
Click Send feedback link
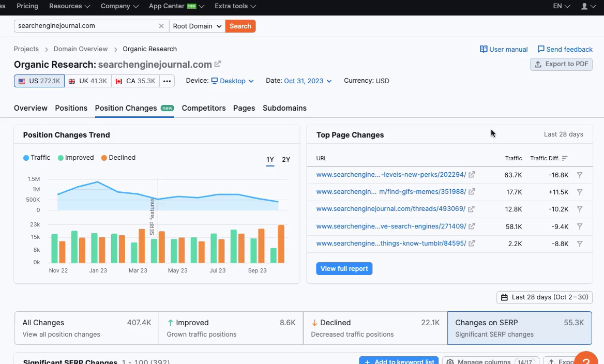click(x=565, y=49)
